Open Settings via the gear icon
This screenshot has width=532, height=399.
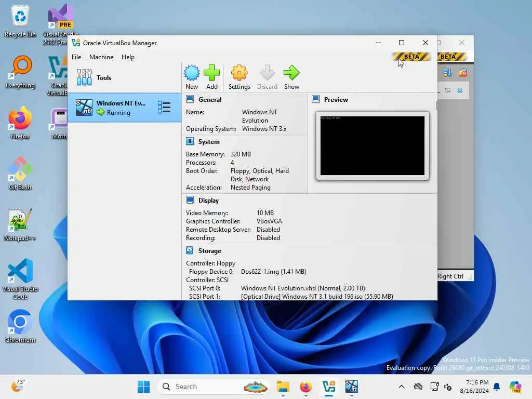click(x=239, y=73)
